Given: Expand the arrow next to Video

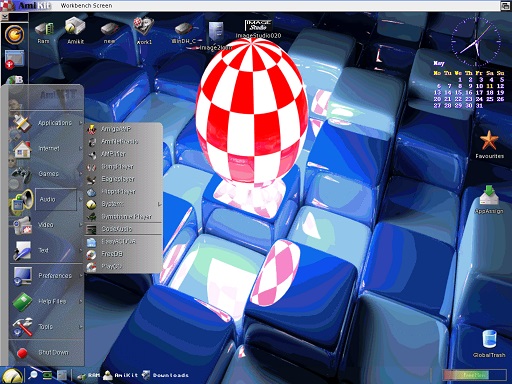Looking at the screenshot, I should click(x=80, y=225).
